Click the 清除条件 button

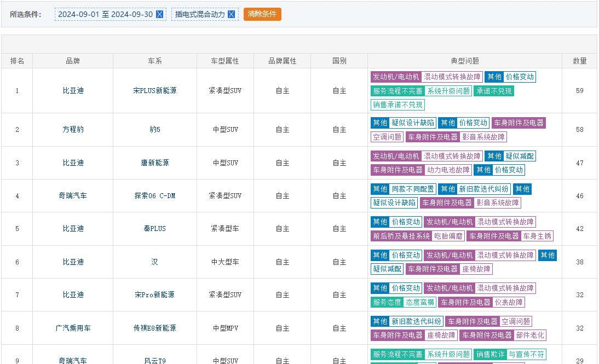(x=262, y=14)
